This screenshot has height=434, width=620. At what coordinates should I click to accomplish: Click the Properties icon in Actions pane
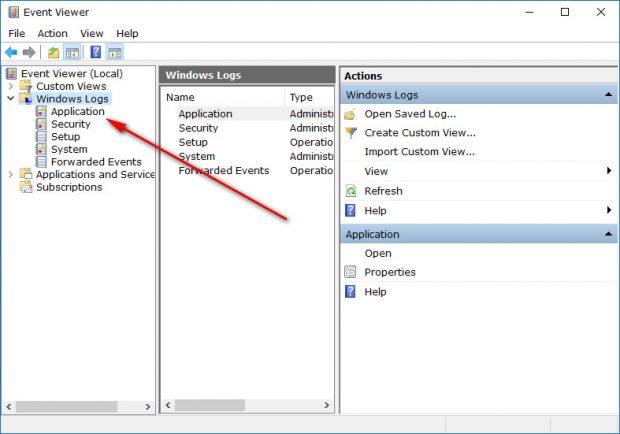350,272
